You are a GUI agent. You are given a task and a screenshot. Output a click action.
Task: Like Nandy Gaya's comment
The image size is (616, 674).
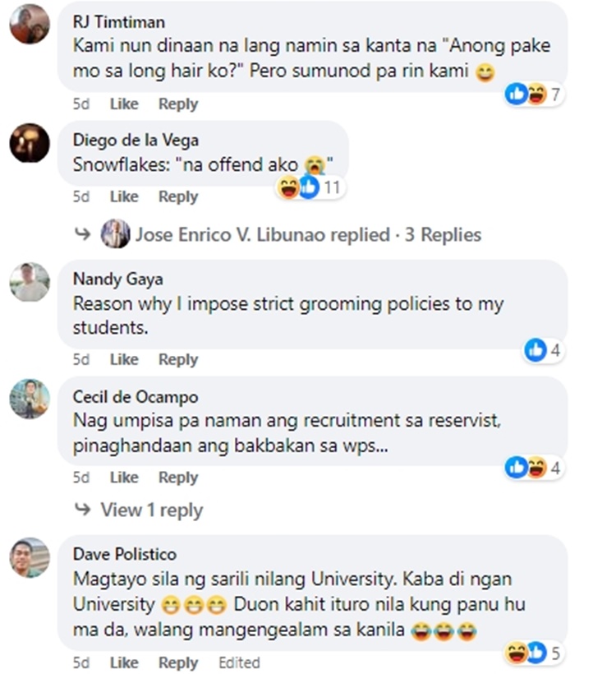[124, 360]
